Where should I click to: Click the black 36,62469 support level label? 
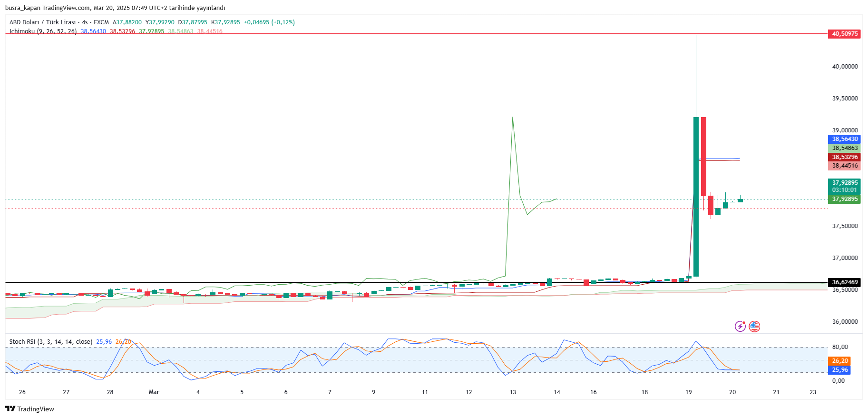[845, 282]
